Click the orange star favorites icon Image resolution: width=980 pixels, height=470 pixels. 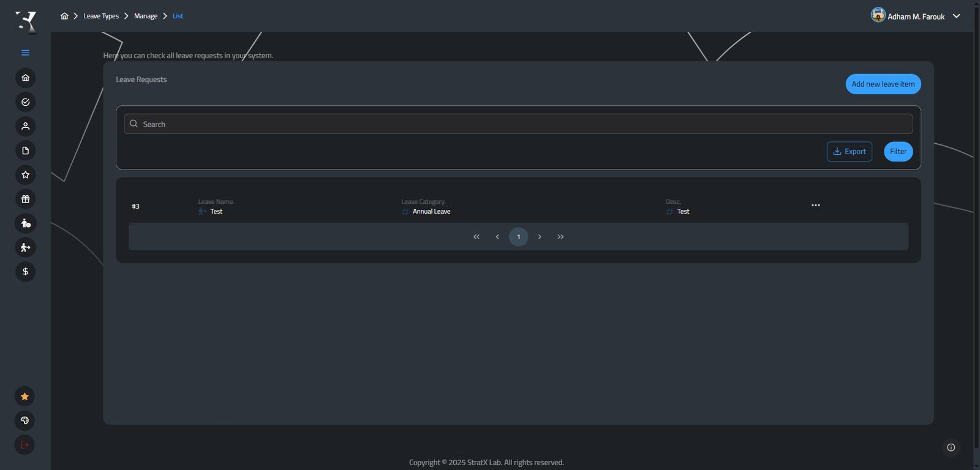click(x=24, y=397)
